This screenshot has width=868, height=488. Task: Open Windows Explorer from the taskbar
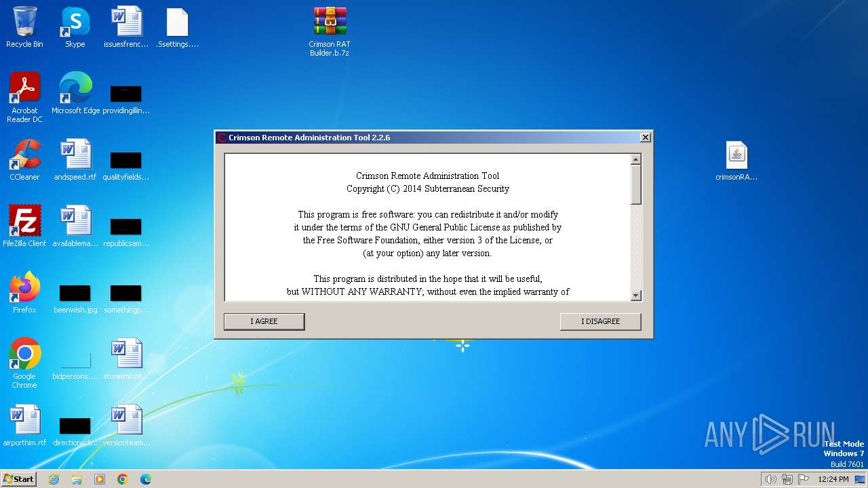pyautogui.click(x=77, y=479)
